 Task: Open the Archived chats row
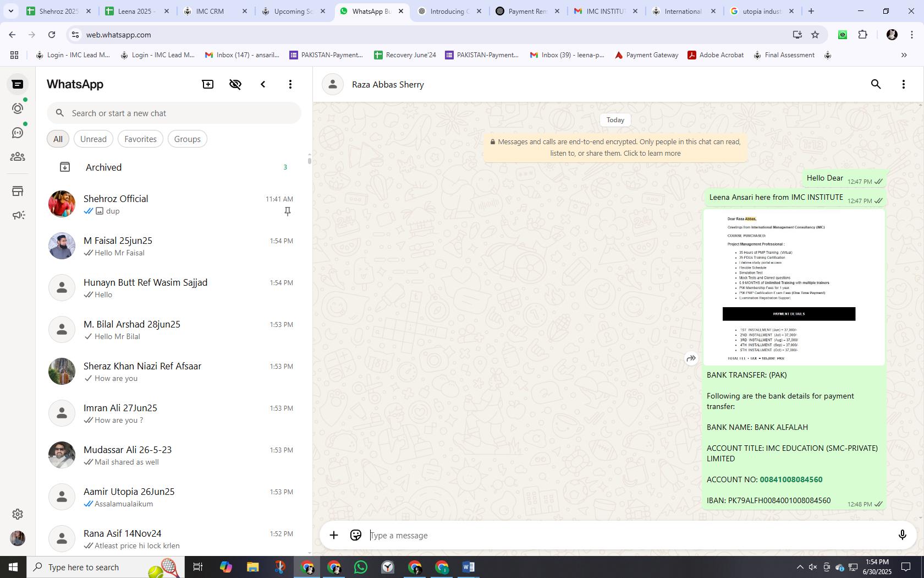174,167
